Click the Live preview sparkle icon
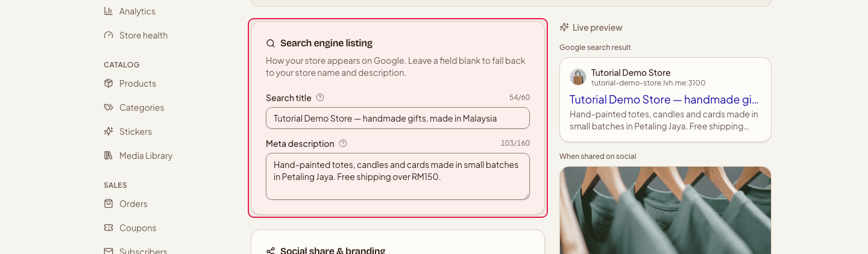 pyautogui.click(x=564, y=27)
